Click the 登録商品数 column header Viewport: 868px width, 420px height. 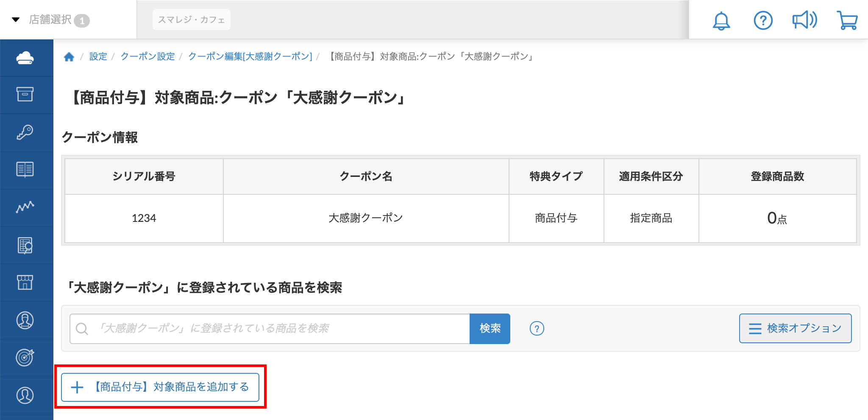[777, 176]
